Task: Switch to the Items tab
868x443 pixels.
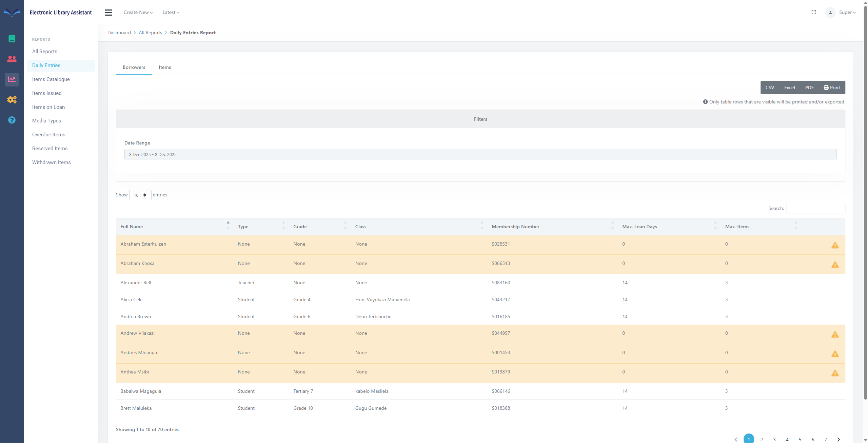Action: click(165, 68)
